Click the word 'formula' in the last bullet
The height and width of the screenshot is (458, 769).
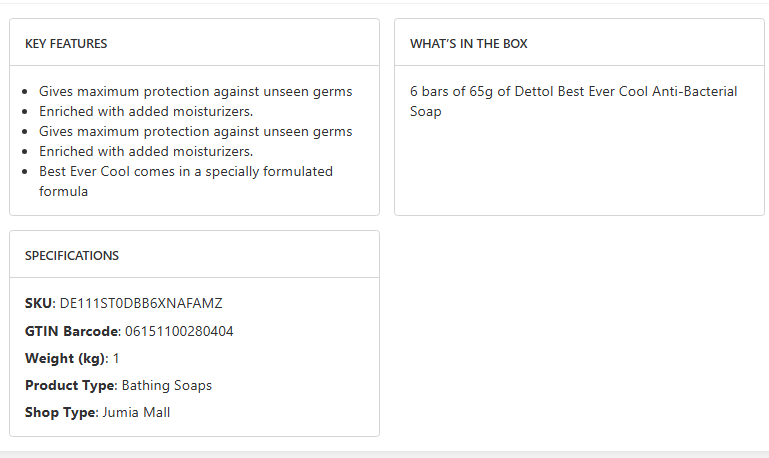click(x=64, y=192)
